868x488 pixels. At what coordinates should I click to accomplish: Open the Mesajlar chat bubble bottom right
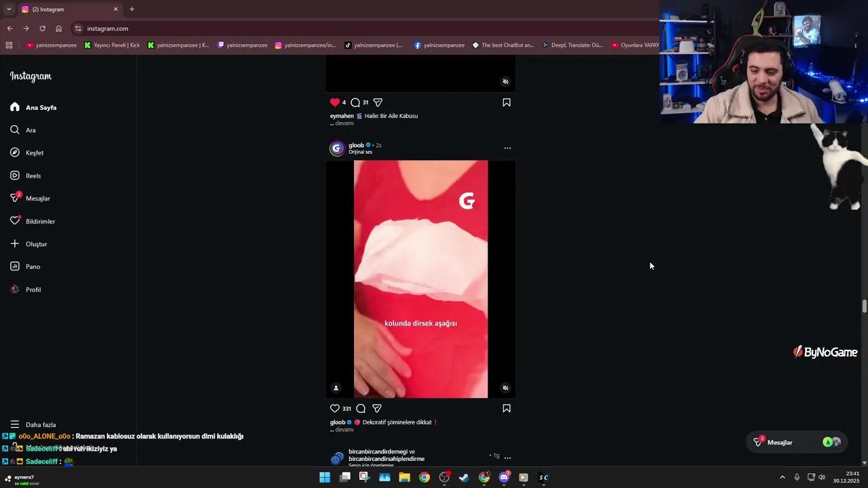[779, 442]
